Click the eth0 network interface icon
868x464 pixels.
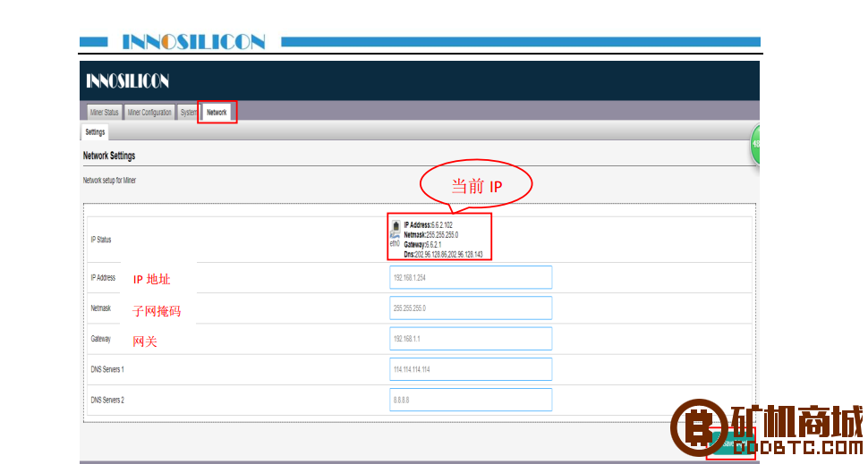click(x=396, y=231)
